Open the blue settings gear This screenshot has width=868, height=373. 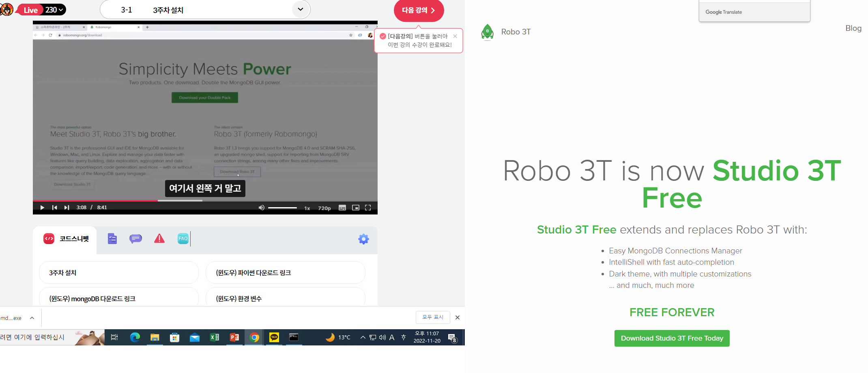point(363,239)
